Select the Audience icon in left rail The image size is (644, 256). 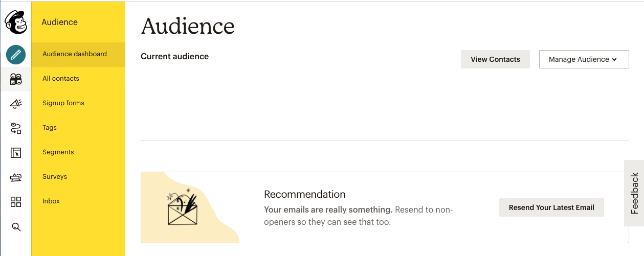(x=16, y=79)
